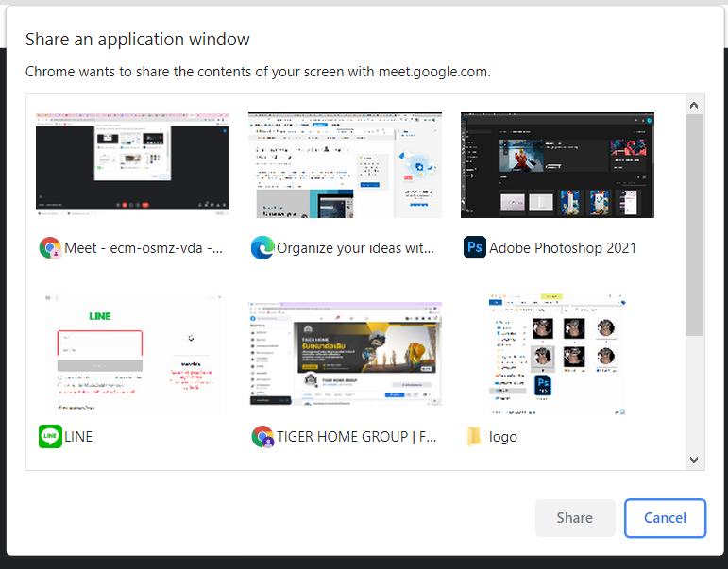728x569 pixels.
Task: Select the TIGER HOME GROUP window thumbnail
Action: click(345, 353)
